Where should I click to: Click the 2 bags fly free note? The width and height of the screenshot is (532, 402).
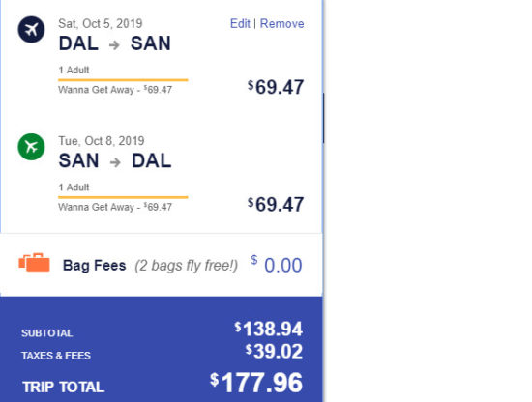pyautogui.click(x=187, y=266)
